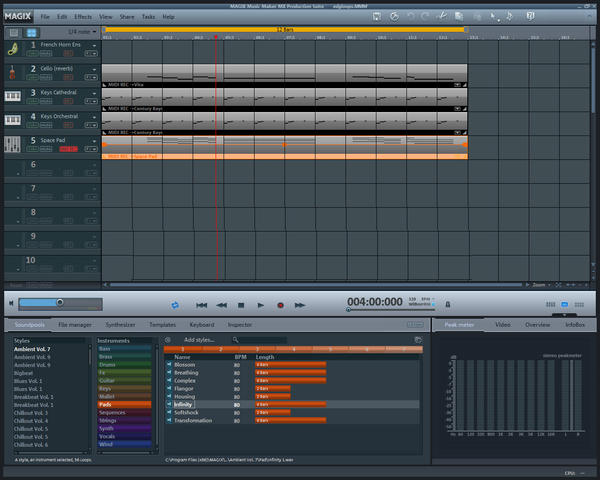Open the Share menu
Viewport: 600px width, 480px height.
pyautogui.click(x=127, y=17)
